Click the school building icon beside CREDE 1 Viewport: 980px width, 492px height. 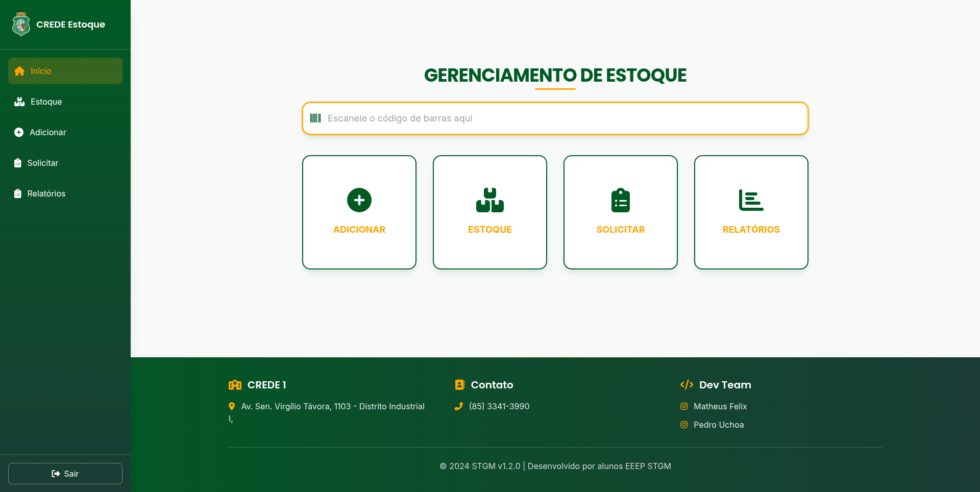(235, 385)
